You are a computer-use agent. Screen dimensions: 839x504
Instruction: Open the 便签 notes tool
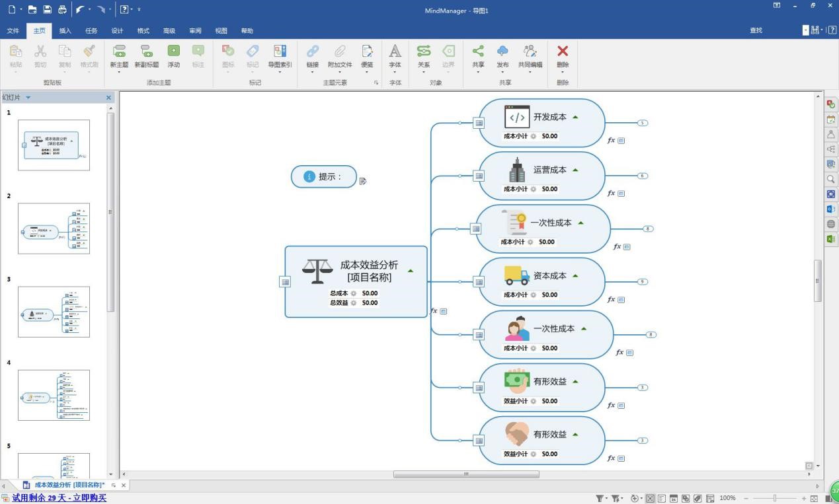point(368,58)
